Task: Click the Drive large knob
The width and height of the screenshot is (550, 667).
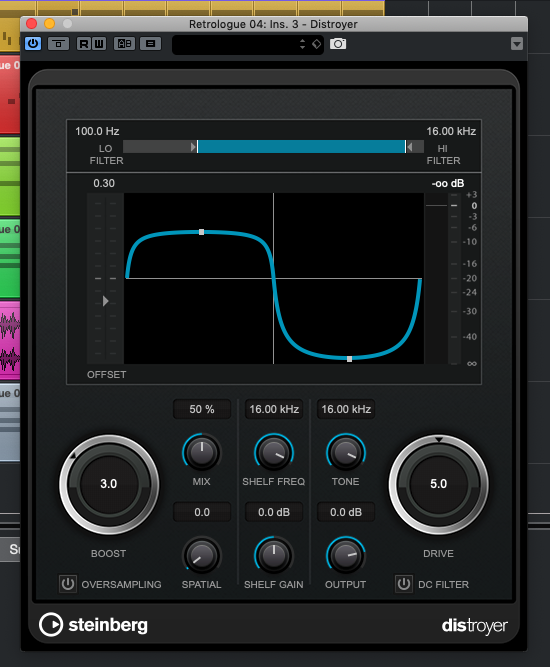Action: pyautogui.click(x=439, y=484)
